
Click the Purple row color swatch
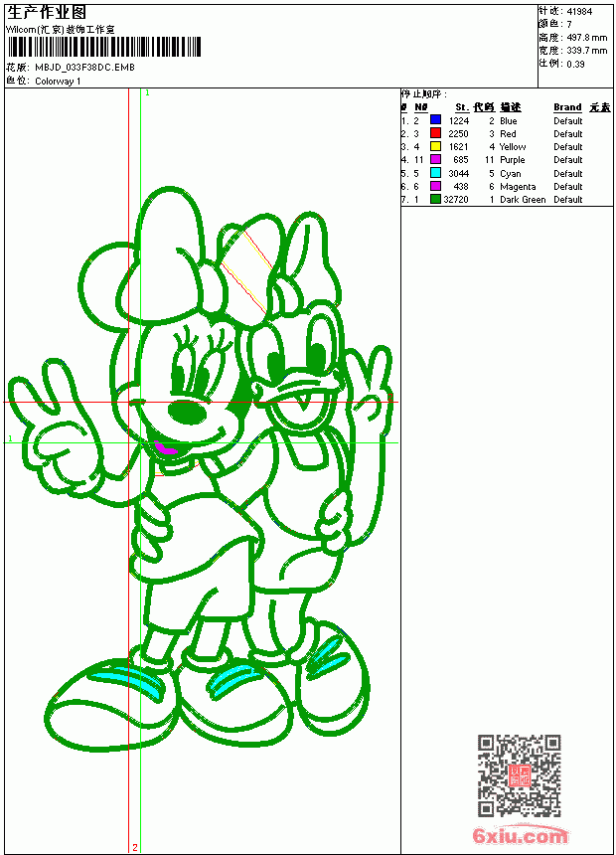coord(435,159)
